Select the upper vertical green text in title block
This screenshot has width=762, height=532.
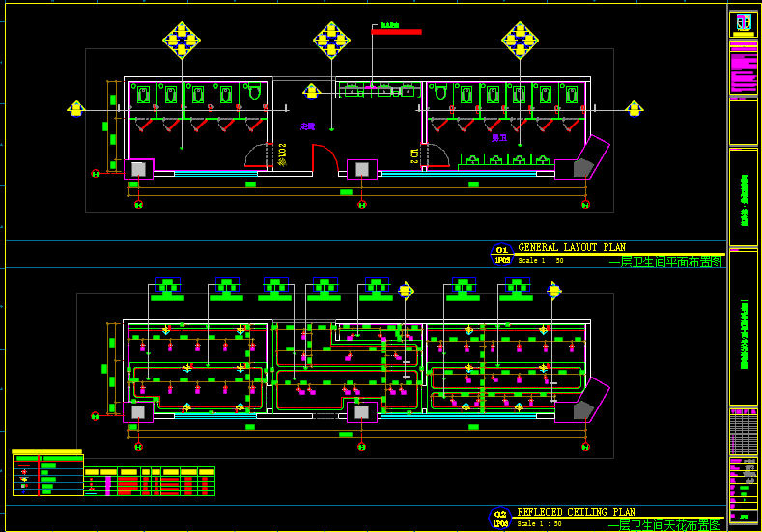(745, 201)
